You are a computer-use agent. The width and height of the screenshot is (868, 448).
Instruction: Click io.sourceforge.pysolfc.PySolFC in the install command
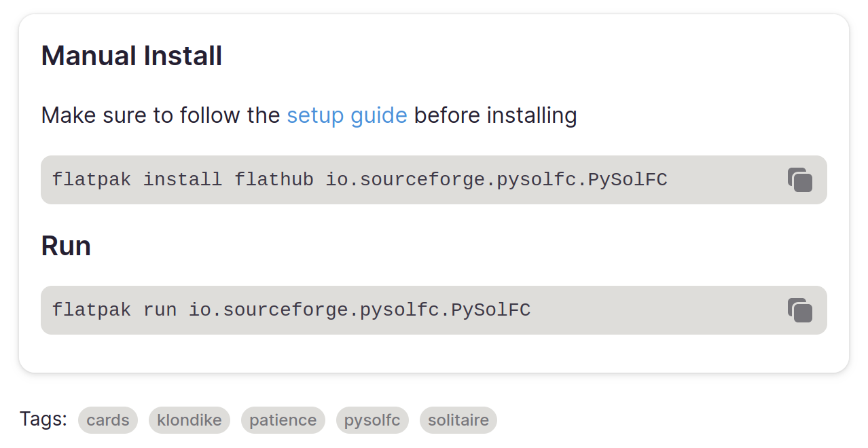pyautogui.click(x=496, y=180)
